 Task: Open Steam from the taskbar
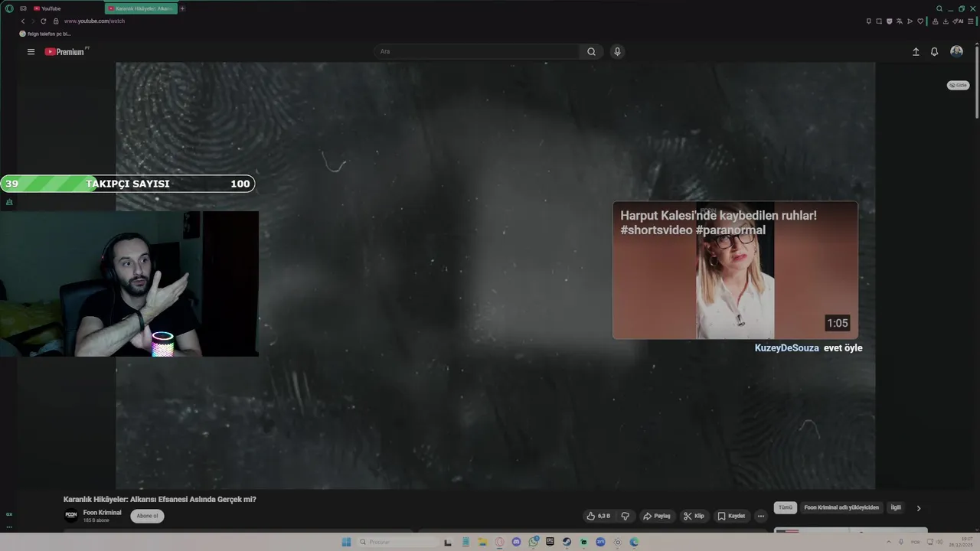[567, 542]
